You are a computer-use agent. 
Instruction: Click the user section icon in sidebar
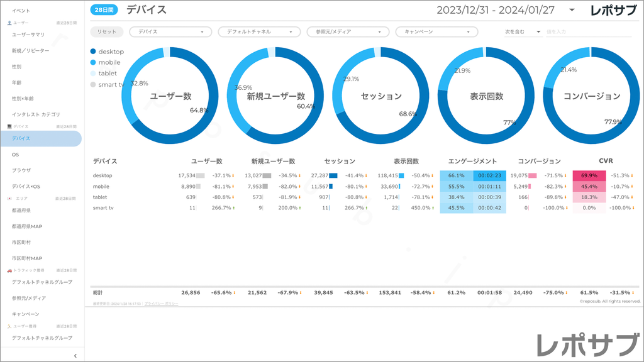(x=9, y=23)
